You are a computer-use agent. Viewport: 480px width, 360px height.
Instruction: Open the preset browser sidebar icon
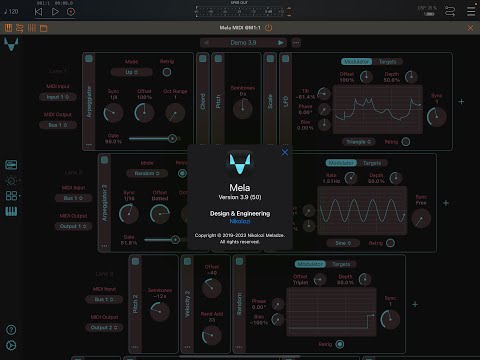tap(11, 165)
